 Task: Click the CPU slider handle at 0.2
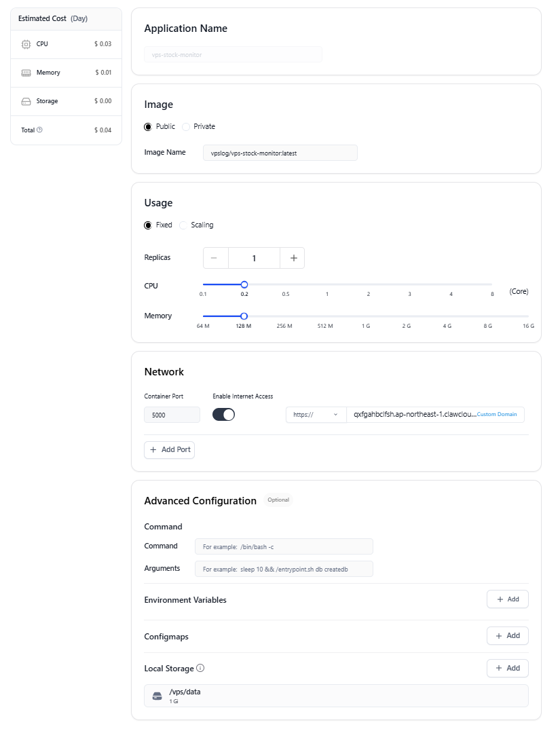pyautogui.click(x=244, y=284)
